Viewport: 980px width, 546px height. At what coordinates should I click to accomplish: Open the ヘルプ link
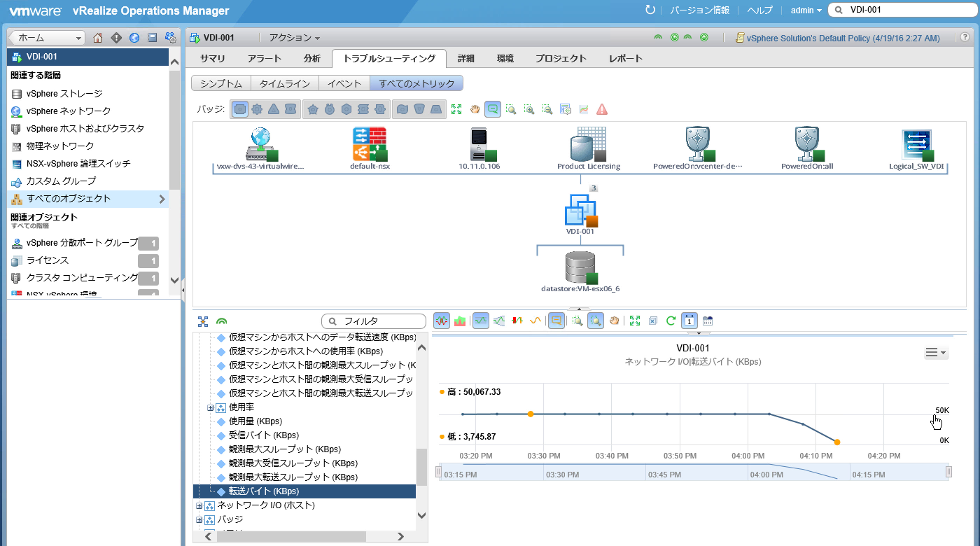pos(760,10)
